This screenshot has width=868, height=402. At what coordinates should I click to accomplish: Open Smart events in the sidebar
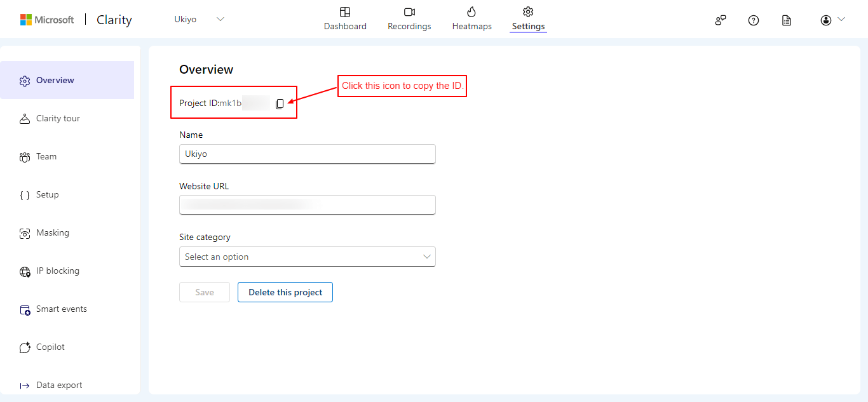[x=67, y=309]
